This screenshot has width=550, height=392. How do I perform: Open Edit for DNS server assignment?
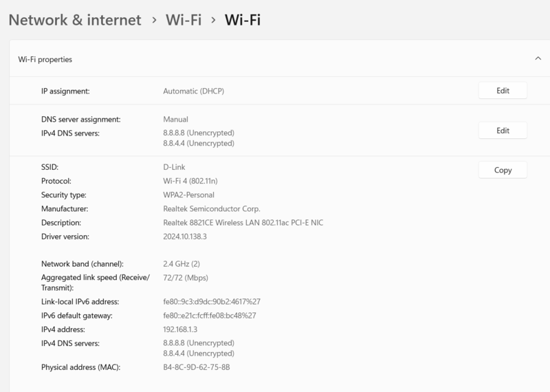tap(503, 131)
